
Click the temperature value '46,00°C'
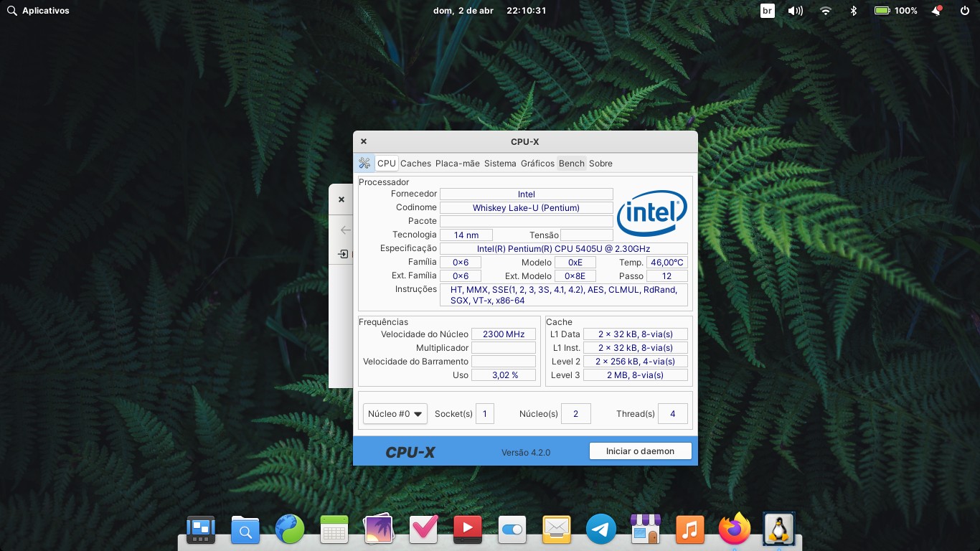[667, 263]
